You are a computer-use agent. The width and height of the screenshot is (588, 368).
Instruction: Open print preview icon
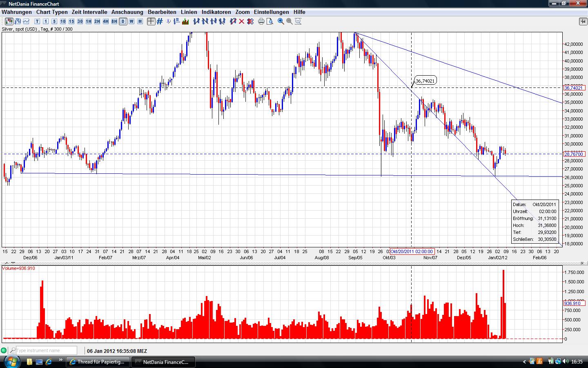click(x=269, y=21)
